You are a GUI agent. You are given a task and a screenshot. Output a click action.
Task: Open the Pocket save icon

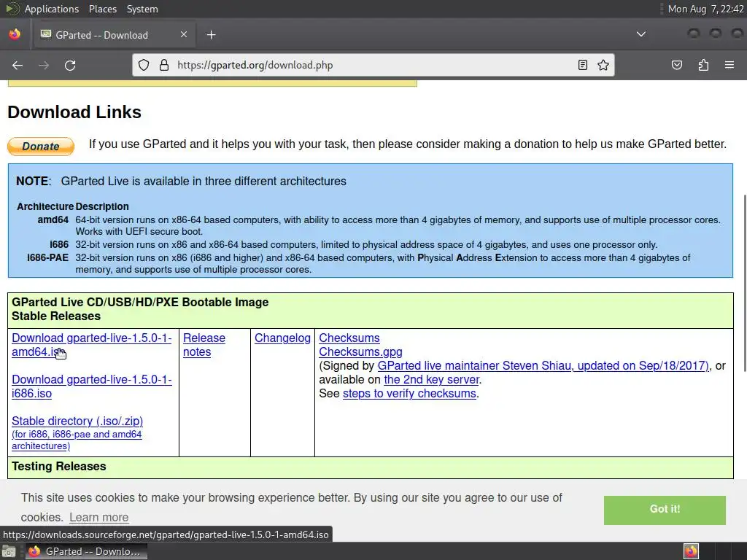click(677, 65)
